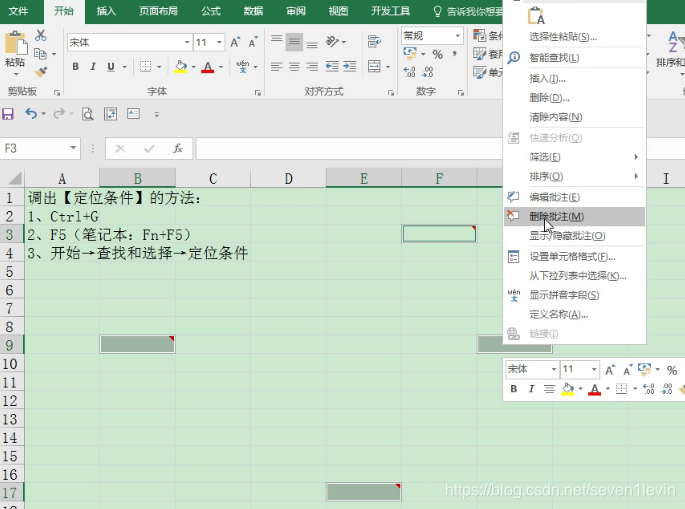The width and height of the screenshot is (685, 509).
Task: Click Conditional Formatting icon in ribbon
Action: click(480, 35)
